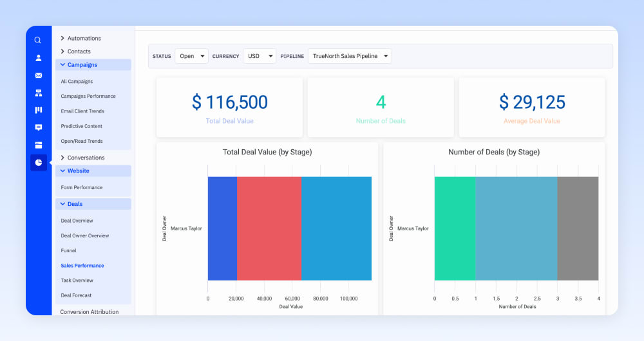
Task: Click the Total Deal Value (by Stage) title
Action: point(267,152)
